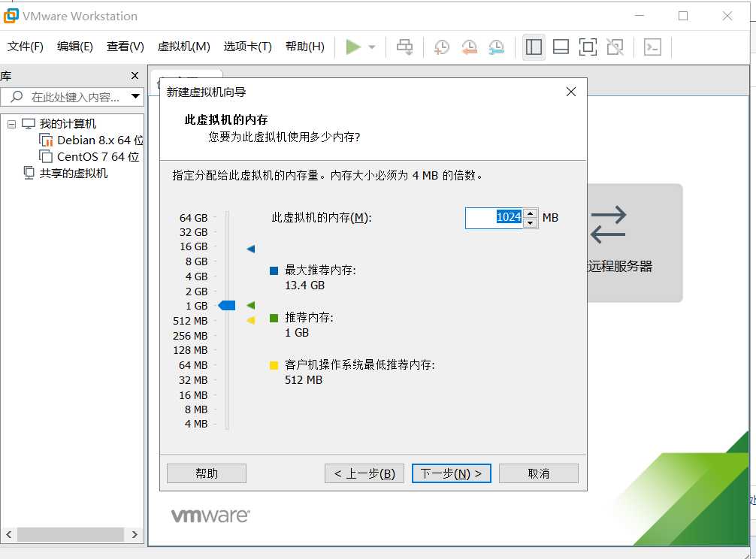Image resolution: width=756 pixels, height=559 pixels.
Task: Open the snapshot manager icon
Action: pyautogui.click(x=496, y=47)
